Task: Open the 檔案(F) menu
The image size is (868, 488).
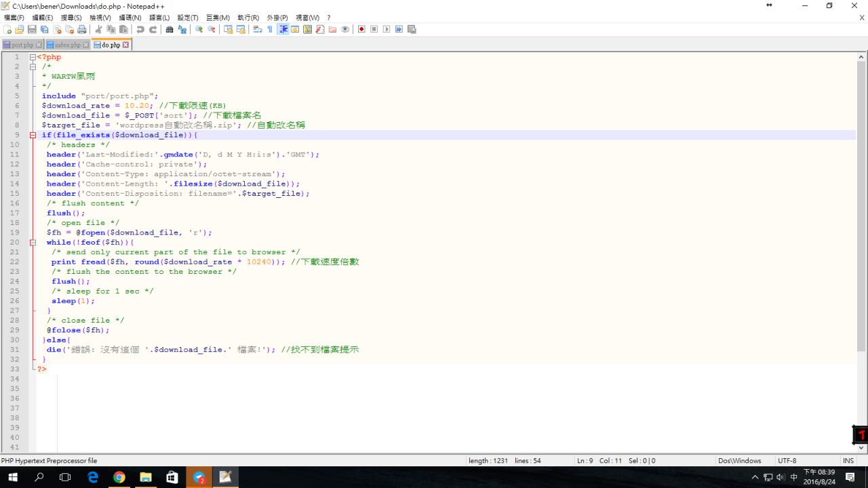Action: tap(14, 18)
